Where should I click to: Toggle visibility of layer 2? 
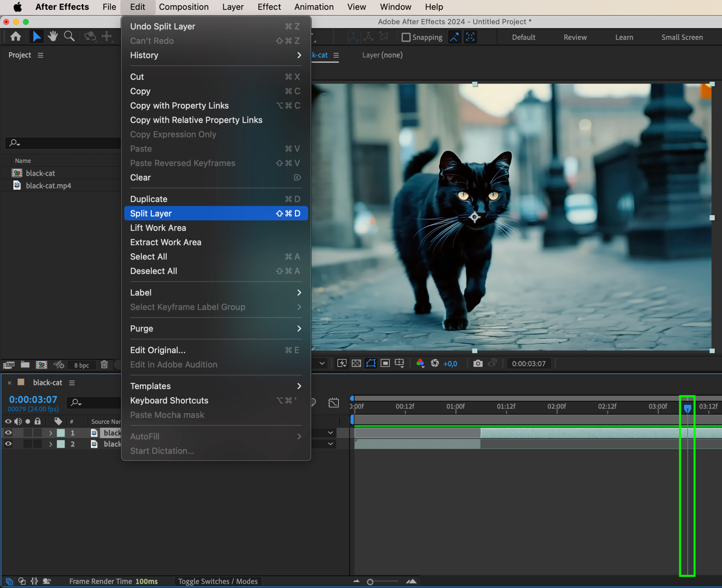pos(8,444)
